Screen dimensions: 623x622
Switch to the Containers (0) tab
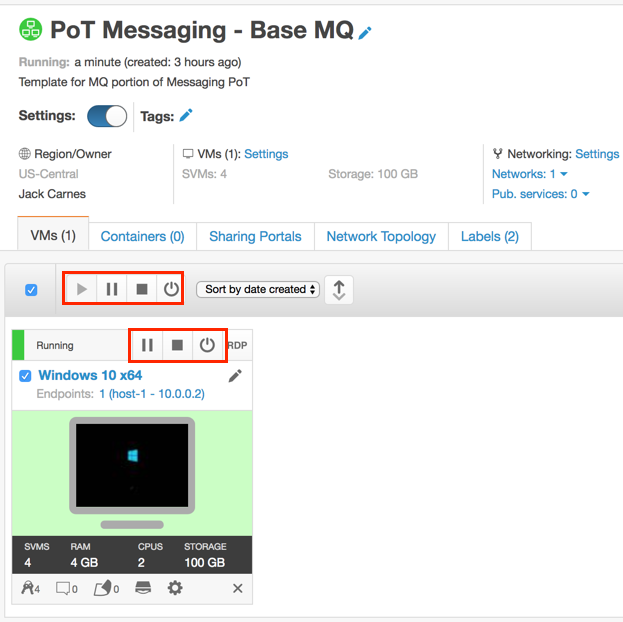142,236
